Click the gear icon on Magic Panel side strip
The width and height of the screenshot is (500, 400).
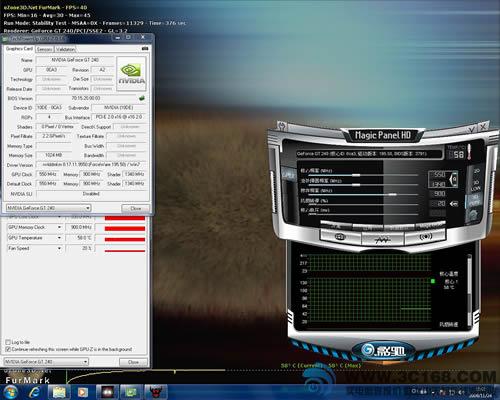(473, 215)
